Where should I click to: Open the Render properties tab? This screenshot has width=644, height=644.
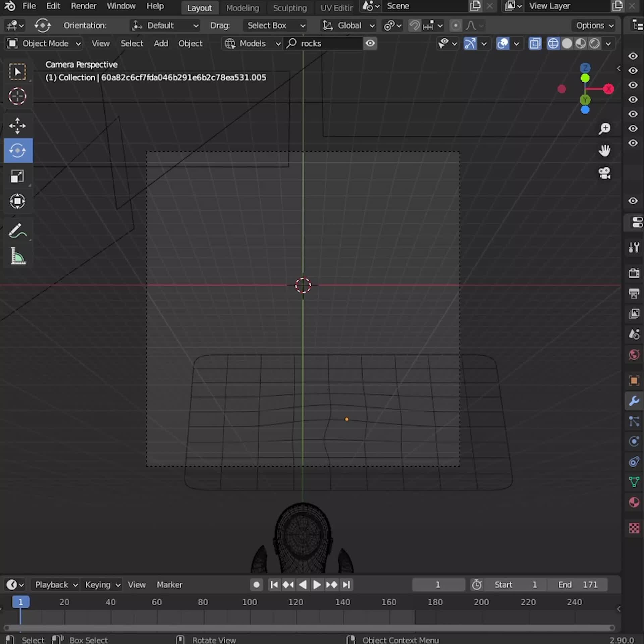(x=634, y=273)
